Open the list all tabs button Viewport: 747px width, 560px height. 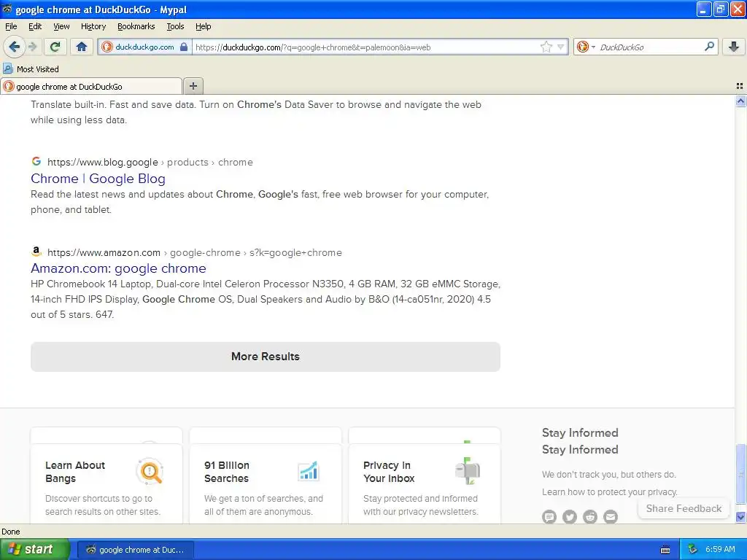740,86
